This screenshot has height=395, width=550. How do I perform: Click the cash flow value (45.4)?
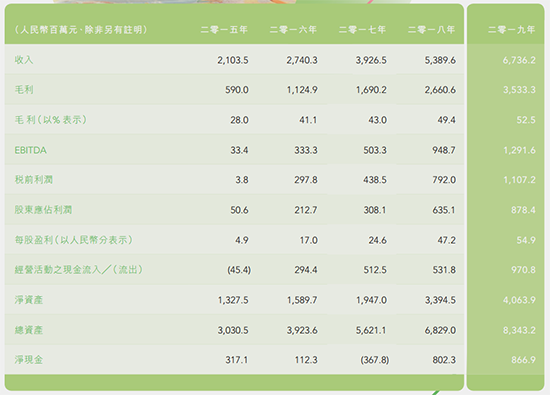coord(239,270)
